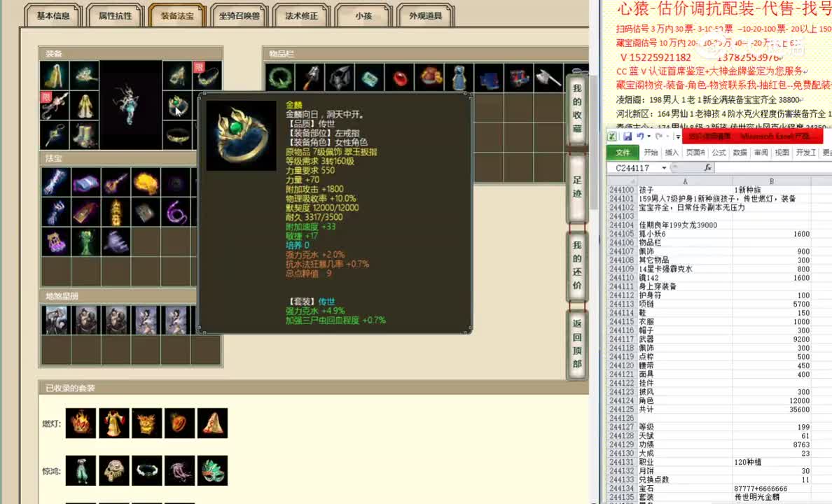Open the 坐骑召唤兽 tab
This screenshot has width=832, height=504.
[x=240, y=15]
